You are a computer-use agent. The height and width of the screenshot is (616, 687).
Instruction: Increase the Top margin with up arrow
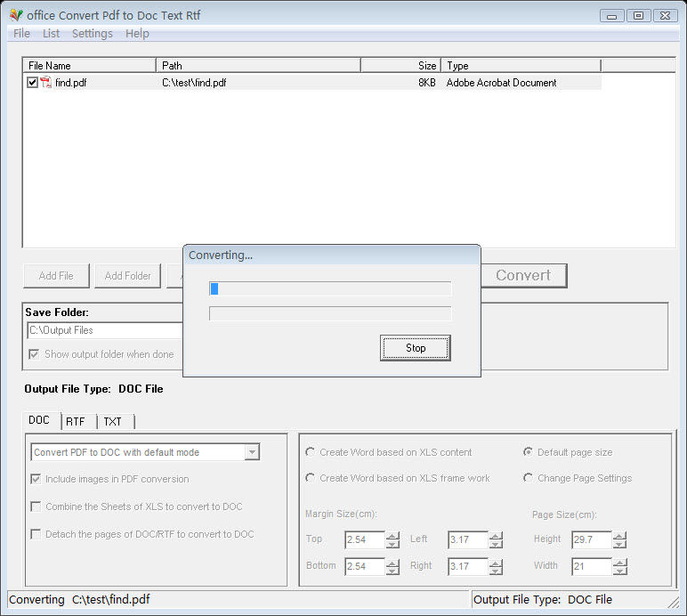click(393, 536)
